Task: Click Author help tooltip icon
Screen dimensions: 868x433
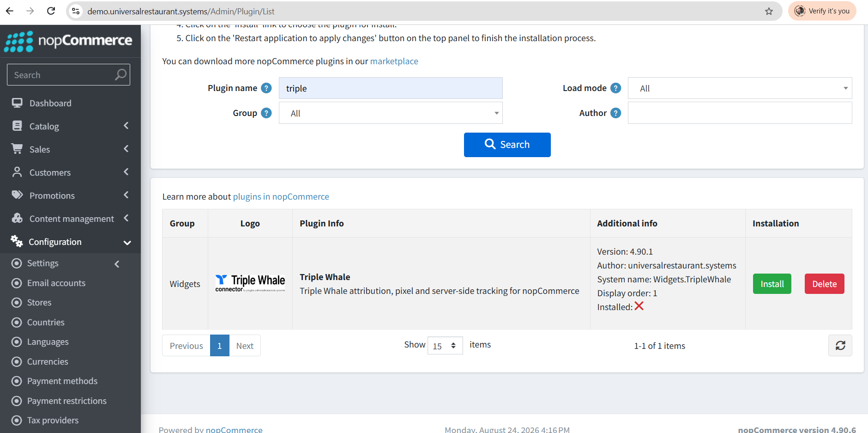Action: pos(615,113)
